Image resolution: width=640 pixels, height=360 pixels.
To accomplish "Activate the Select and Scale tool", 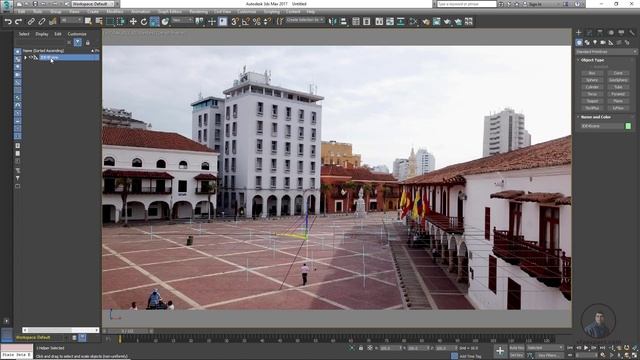I will (154, 22).
